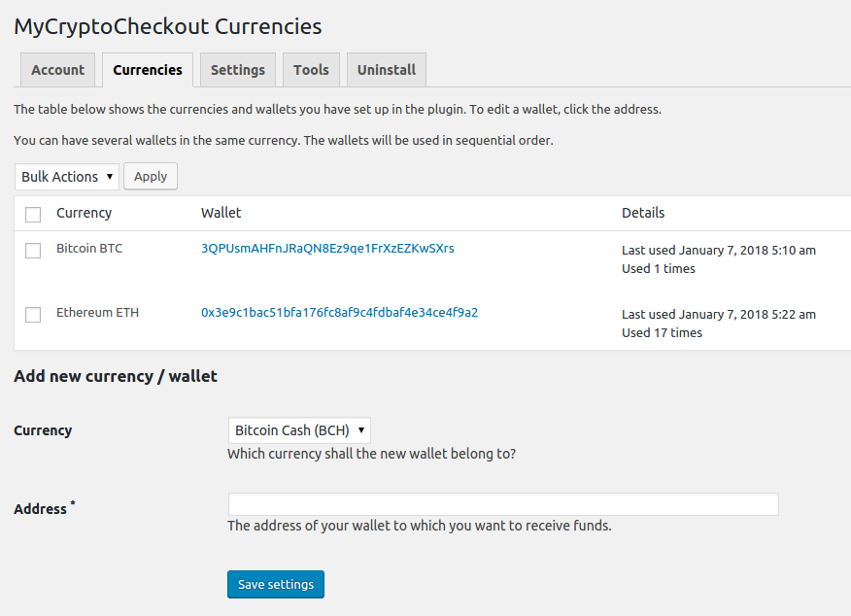
Task: Check the Bitcoin BTC row checkbox
Action: coord(33,251)
